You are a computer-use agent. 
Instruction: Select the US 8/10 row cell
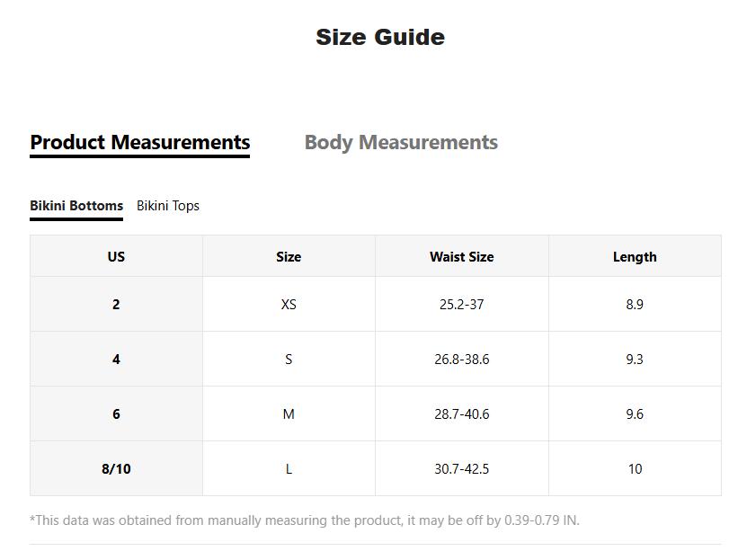pyautogui.click(x=116, y=469)
